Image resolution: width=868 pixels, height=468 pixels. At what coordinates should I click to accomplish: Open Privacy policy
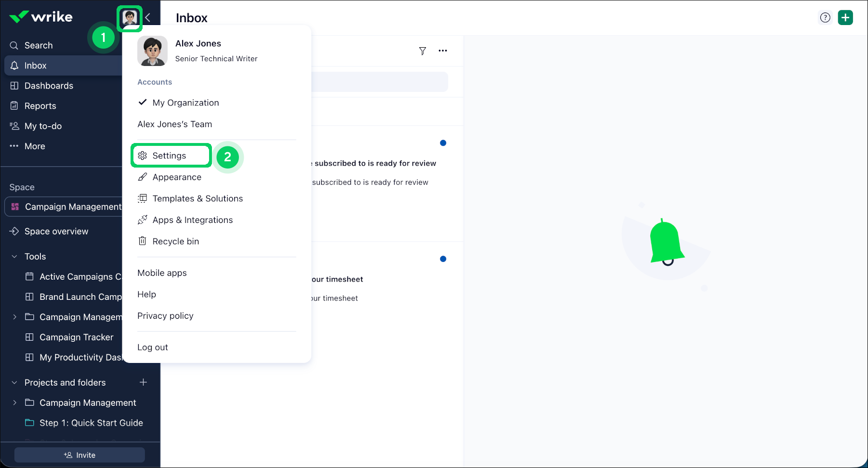click(165, 316)
